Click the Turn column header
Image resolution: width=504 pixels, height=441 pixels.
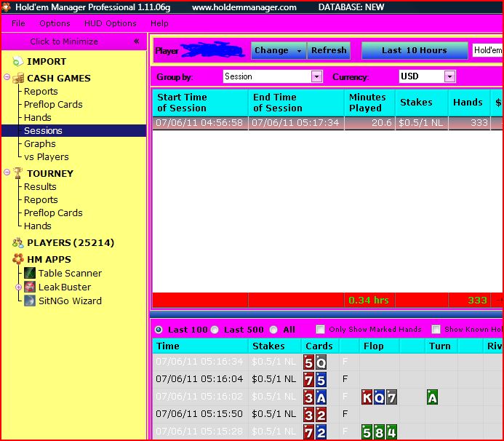tap(440, 346)
